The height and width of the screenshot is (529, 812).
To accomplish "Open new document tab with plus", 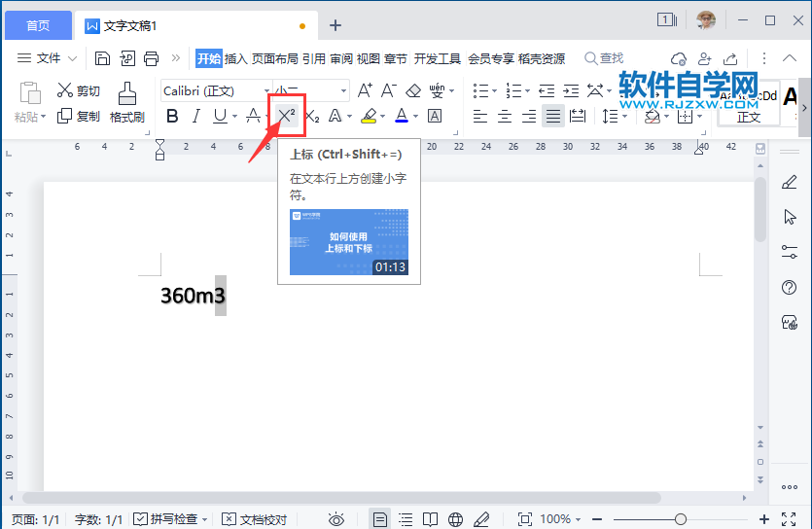I will [335, 25].
